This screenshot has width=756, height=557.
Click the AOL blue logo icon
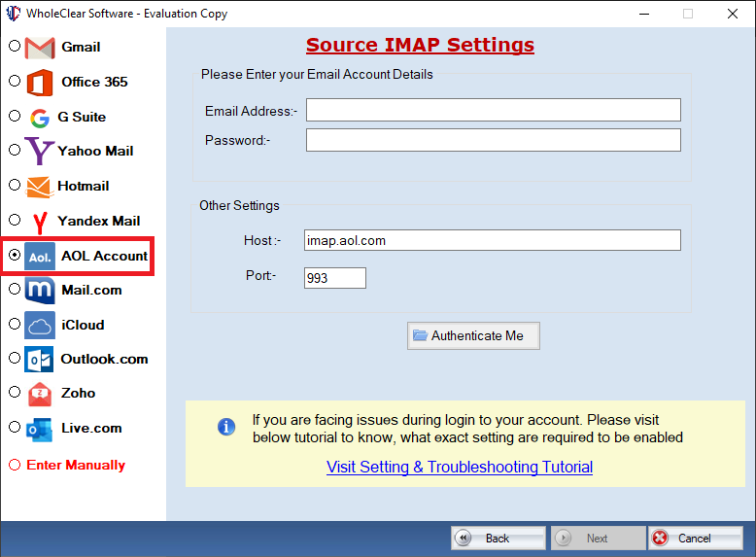40,256
